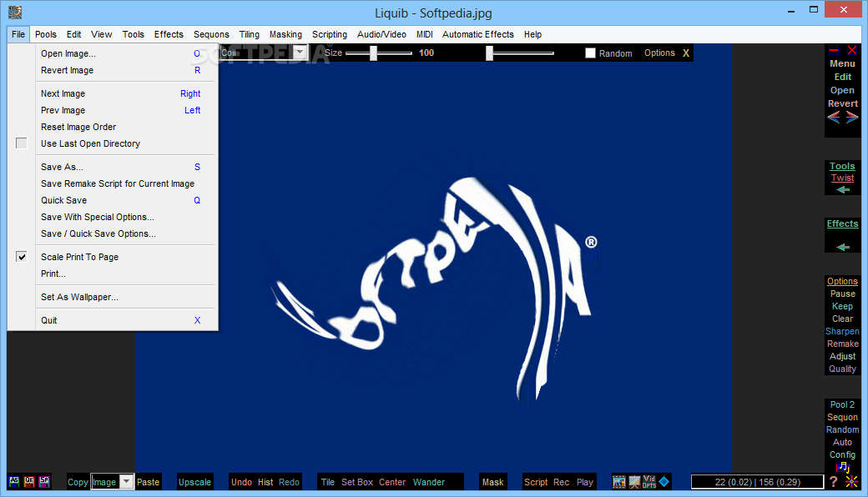Click the Undo button in bottom bar

click(x=241, y=482)
